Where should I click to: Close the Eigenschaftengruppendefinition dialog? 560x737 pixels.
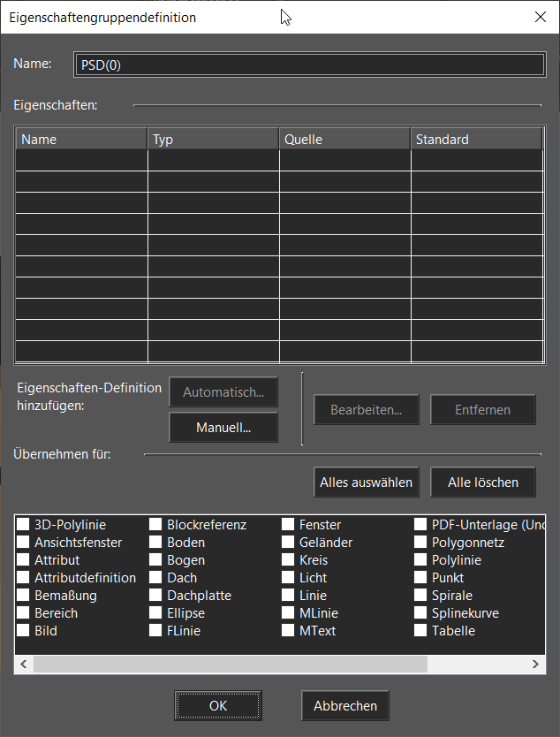(541, 17)
